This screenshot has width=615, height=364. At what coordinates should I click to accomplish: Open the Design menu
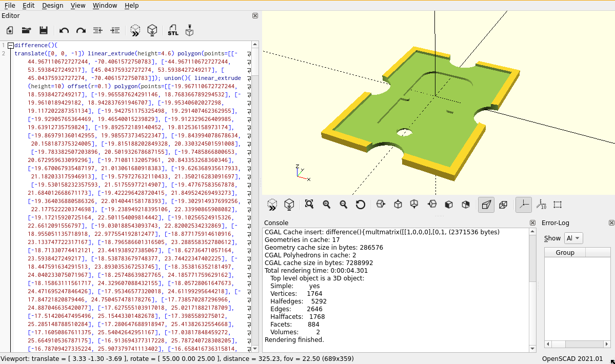(x=52, y=5)
